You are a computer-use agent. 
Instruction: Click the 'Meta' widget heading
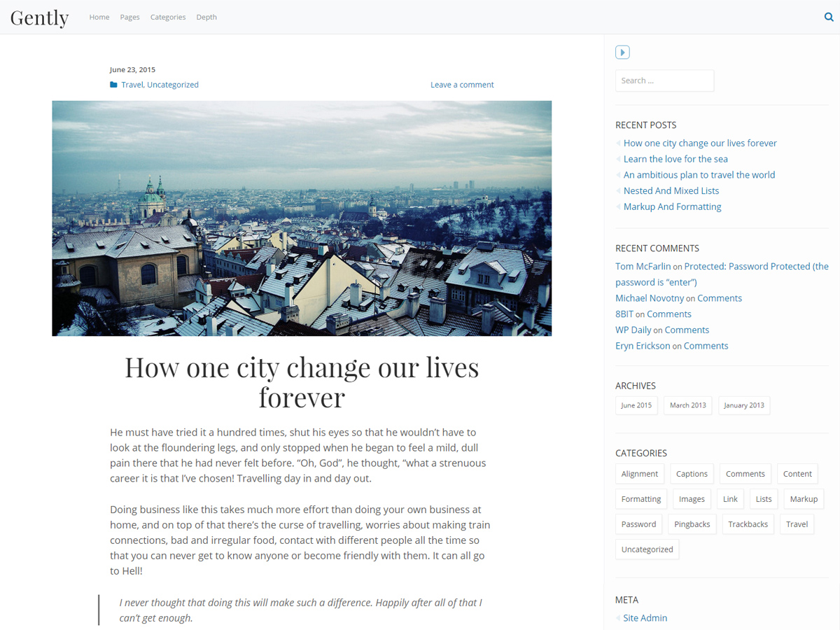pyautogui.click(x=626, y=600)
